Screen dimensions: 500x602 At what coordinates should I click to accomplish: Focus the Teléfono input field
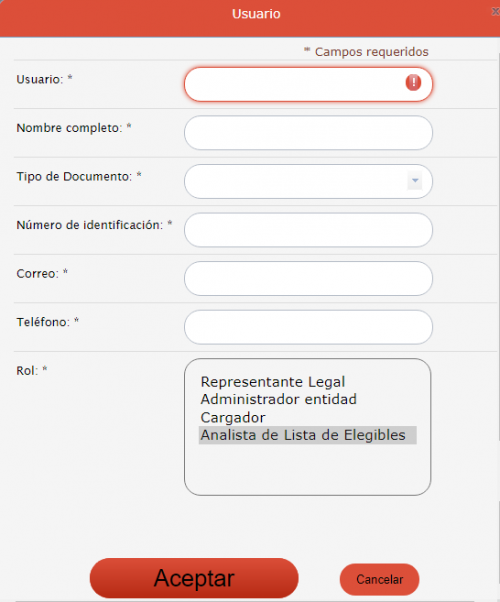coord(308,327)
